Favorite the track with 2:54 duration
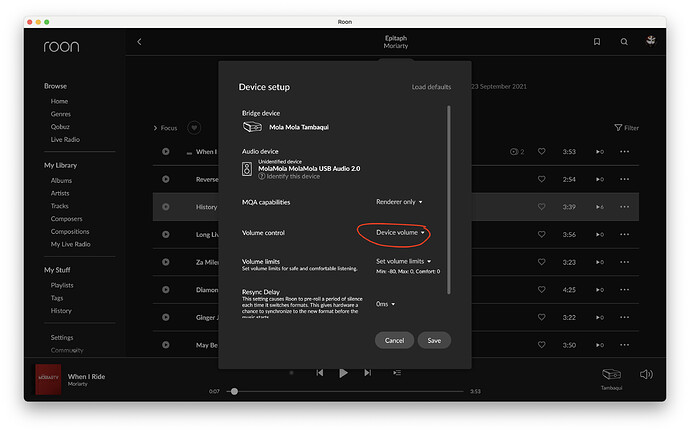Screen dimensions: 690x432 pyautogui.click(x=542, y=179)
